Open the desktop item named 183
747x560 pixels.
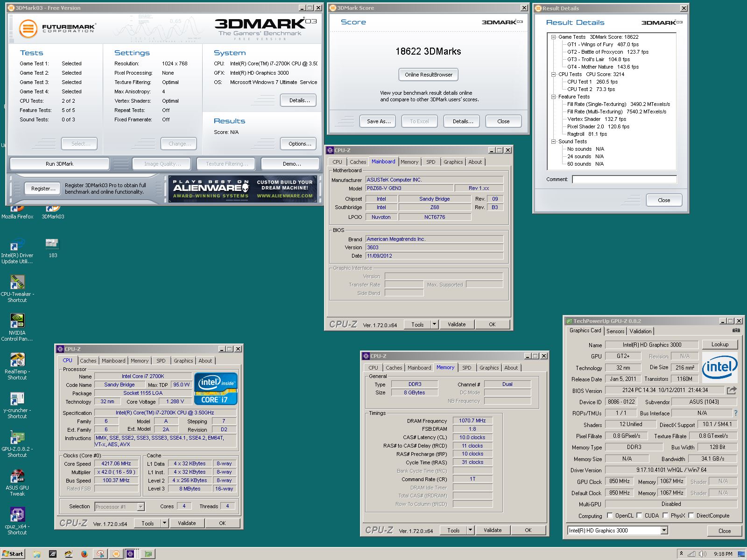(x=52, y=248)
